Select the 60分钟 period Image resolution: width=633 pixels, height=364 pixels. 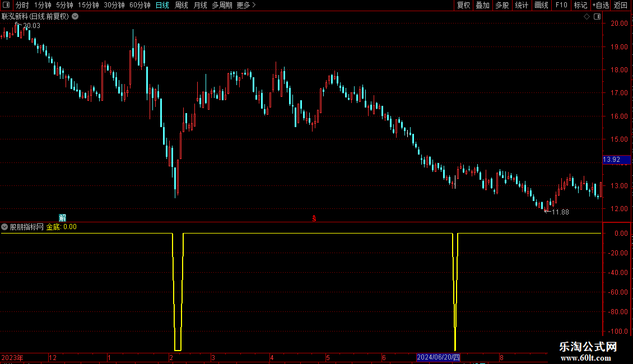pyautogui.click(x=139, y=5)
